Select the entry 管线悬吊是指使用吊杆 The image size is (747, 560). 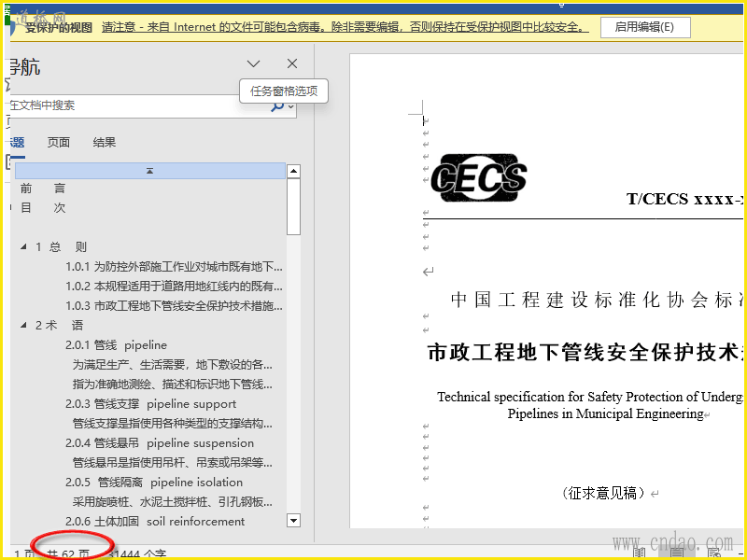coord(173,462)
